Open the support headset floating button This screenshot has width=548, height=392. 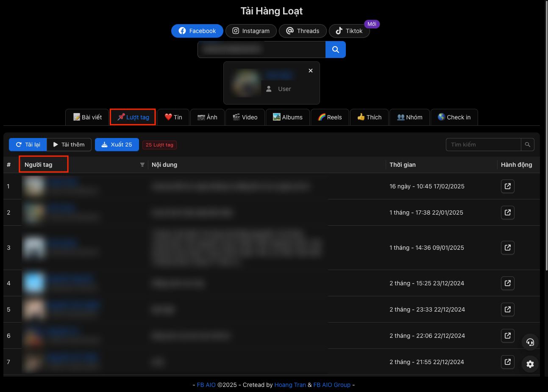click(530, 342)
